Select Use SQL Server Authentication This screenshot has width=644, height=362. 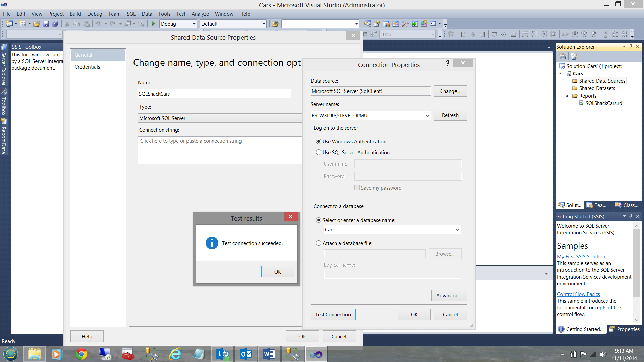coord(319,152)
